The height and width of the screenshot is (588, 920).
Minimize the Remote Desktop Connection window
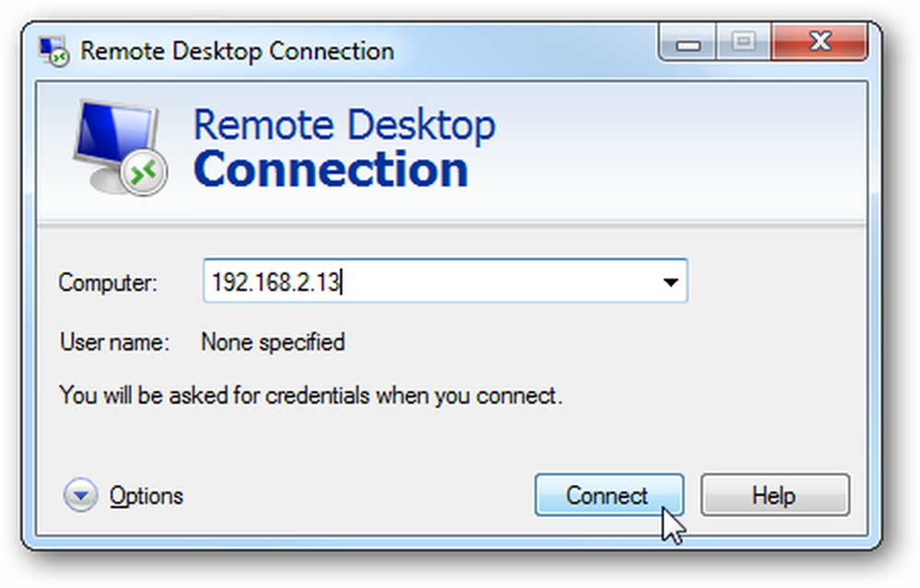(687, 42)
